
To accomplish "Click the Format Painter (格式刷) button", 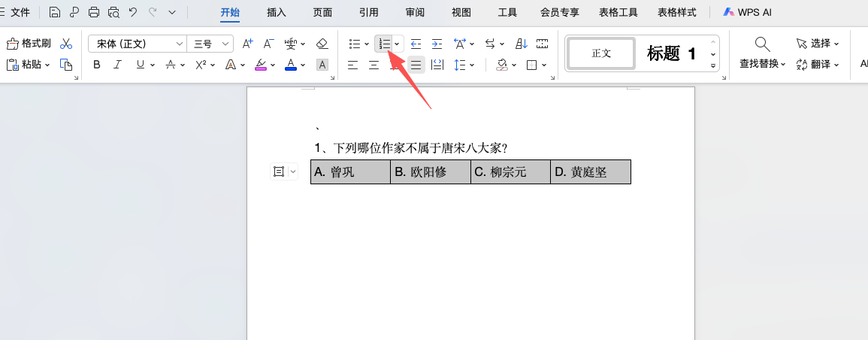I will pyautogui.click(x=29, y=44).
